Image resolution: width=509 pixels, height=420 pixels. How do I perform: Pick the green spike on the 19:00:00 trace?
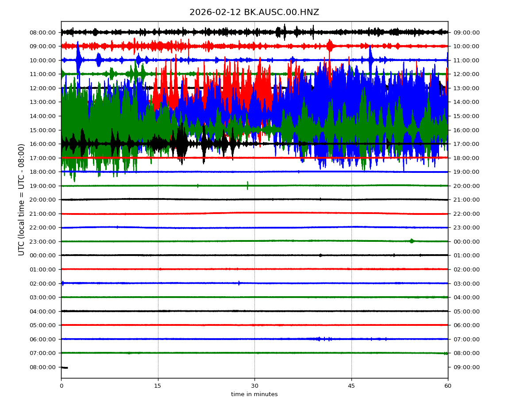coord(247,185)
